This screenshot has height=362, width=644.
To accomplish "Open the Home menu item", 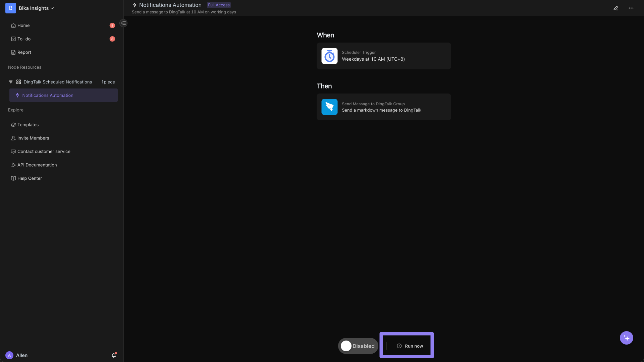I will pos(23,25).
